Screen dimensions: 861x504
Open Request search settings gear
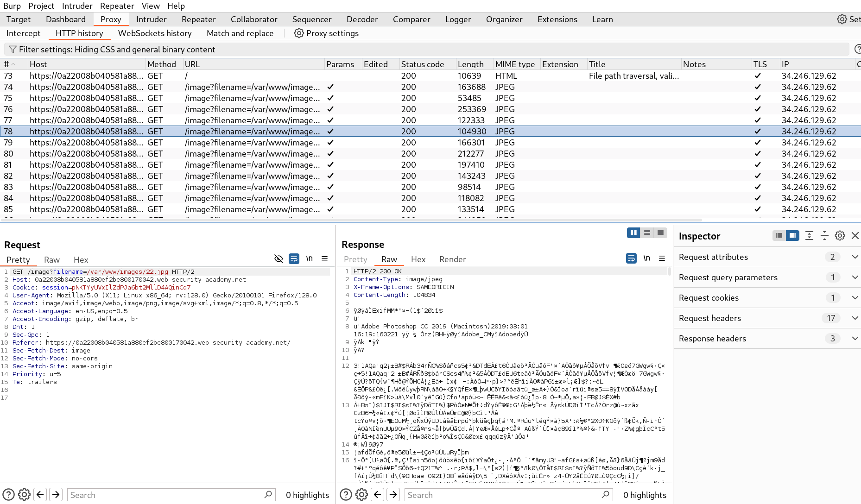click(x=25, y=495)
